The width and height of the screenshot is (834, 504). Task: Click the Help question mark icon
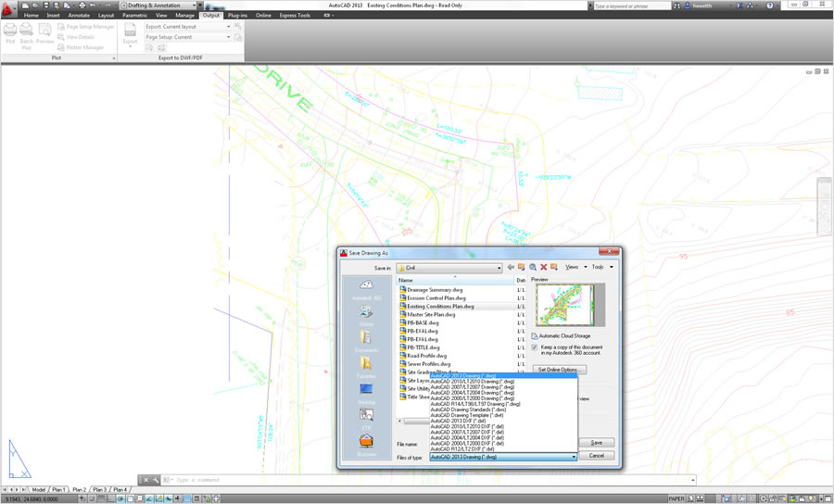point(770,6)
